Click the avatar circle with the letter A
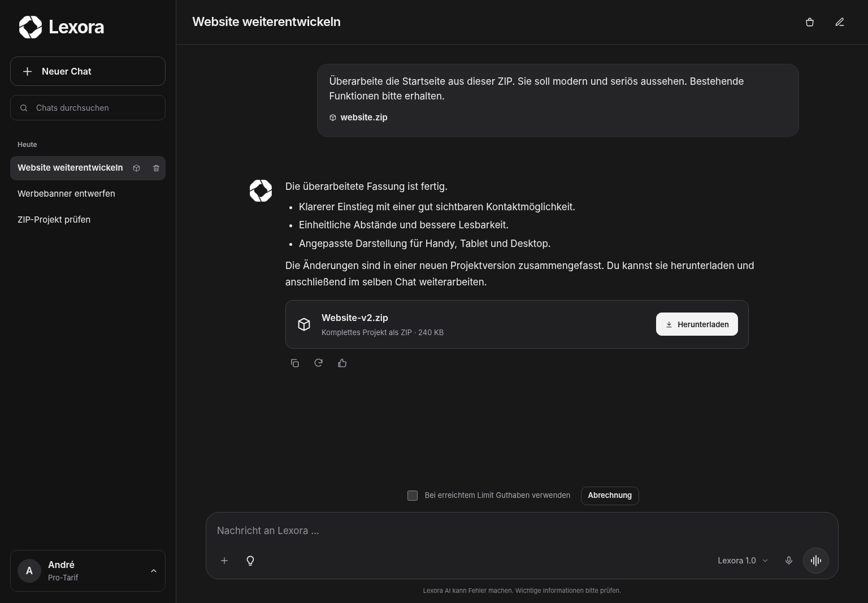Image resolution: width=868 pixels, height=603 pixels. (29, 571)
